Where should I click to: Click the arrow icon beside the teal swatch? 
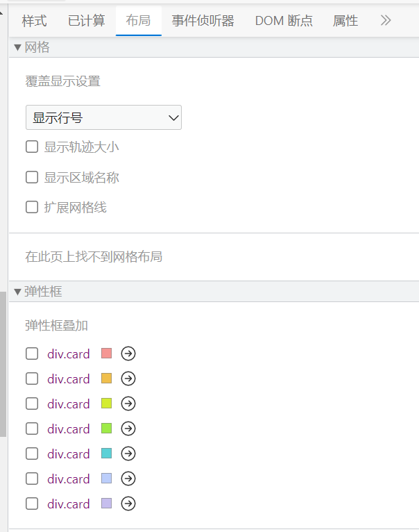point(128,454)
